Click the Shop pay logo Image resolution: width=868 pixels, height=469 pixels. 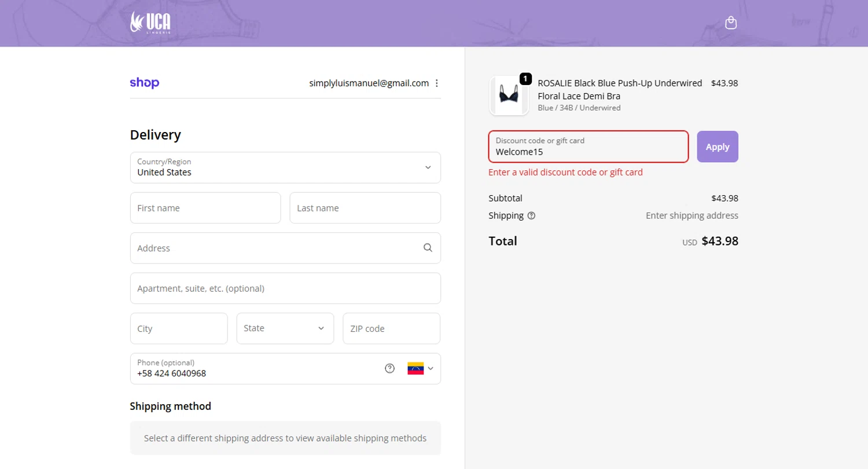[x=145, y=83]
